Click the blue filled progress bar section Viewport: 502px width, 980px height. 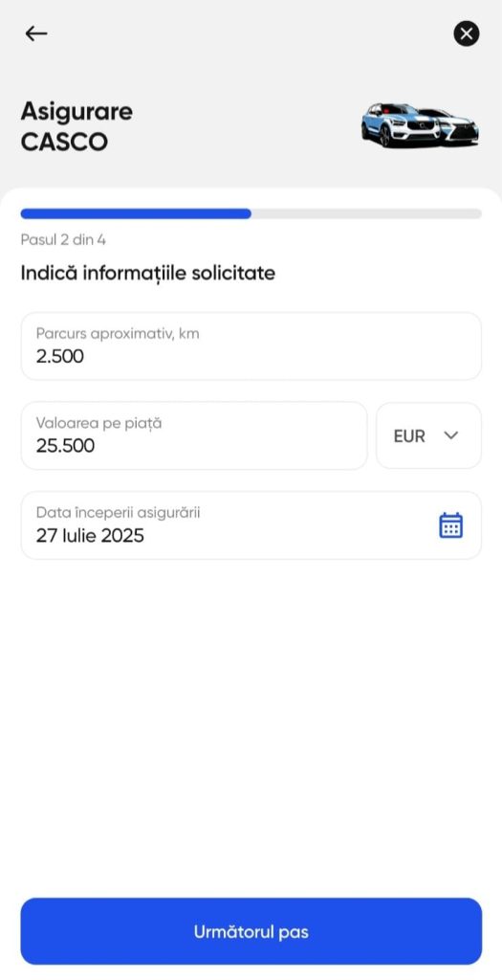[136, 213]
